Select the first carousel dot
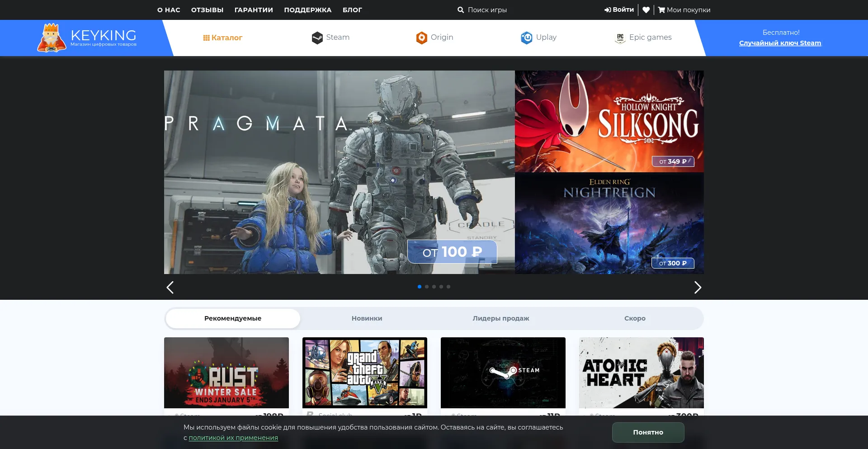 [420, 287]
